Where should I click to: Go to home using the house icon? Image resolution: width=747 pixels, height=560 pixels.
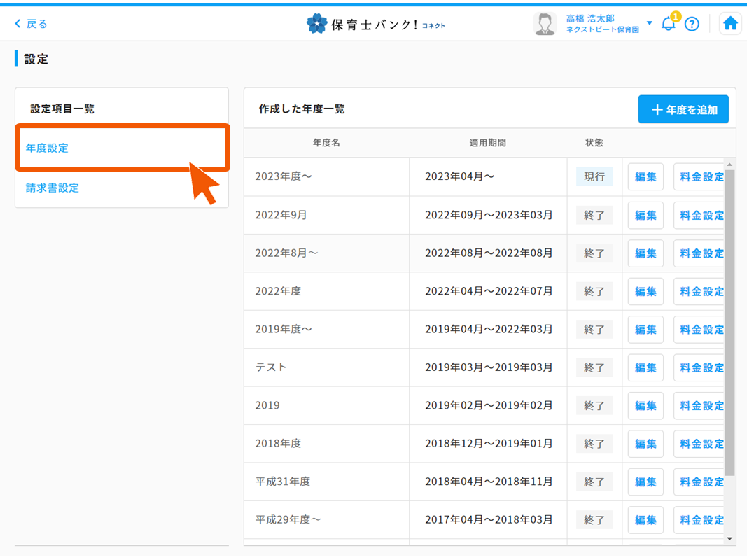point(730,23)
